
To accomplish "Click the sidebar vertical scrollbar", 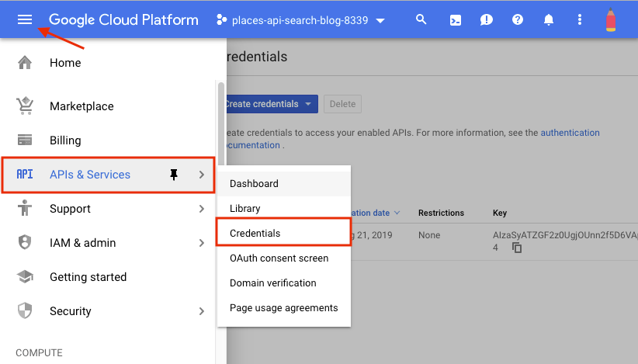I will [221, 123].
